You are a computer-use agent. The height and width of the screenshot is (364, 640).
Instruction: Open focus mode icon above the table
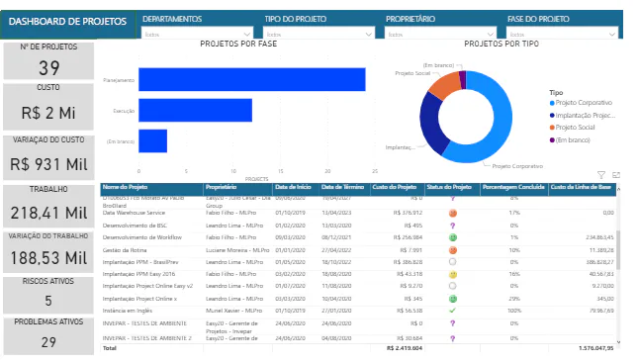pos(616,175)
